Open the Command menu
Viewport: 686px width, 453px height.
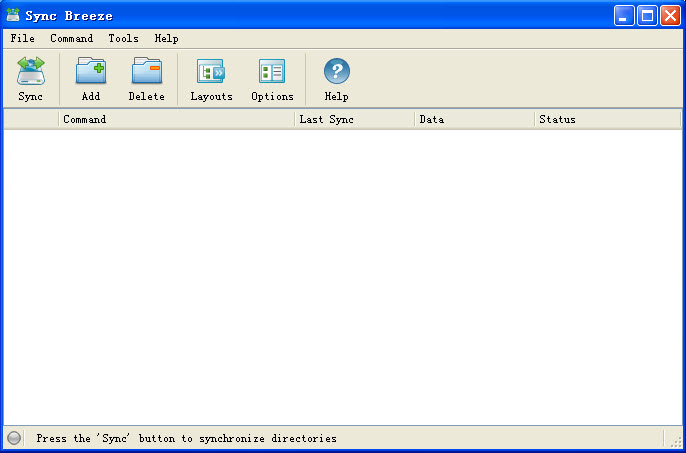(72, 38)
